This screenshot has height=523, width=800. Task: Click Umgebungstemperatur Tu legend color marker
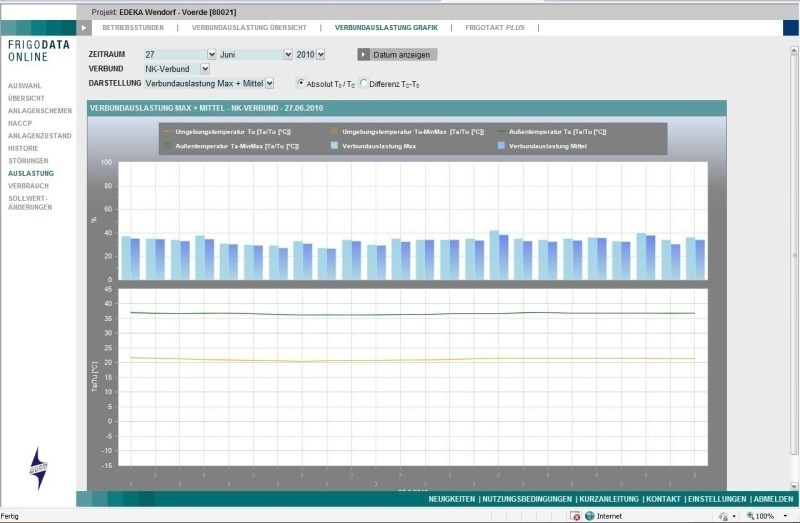click(168, 132)
